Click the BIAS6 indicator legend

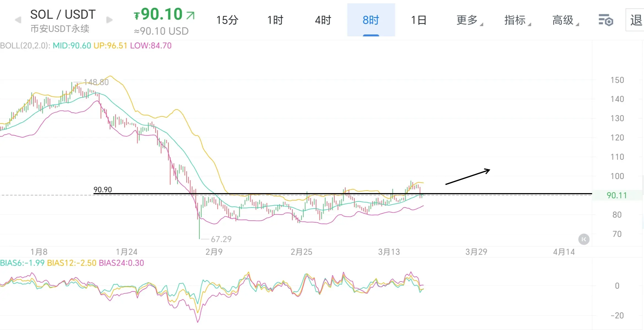click(x=22, y=263)
